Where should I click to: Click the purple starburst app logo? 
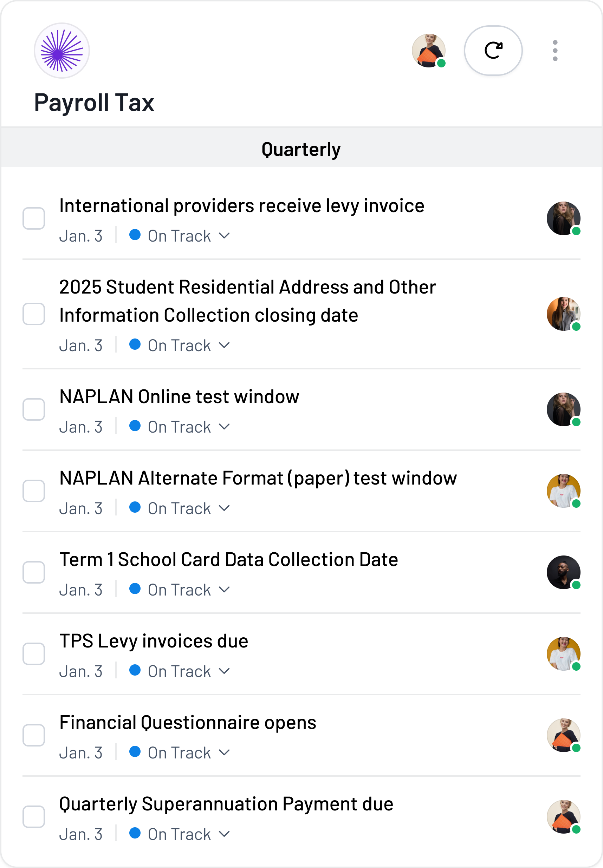(61, 51)
